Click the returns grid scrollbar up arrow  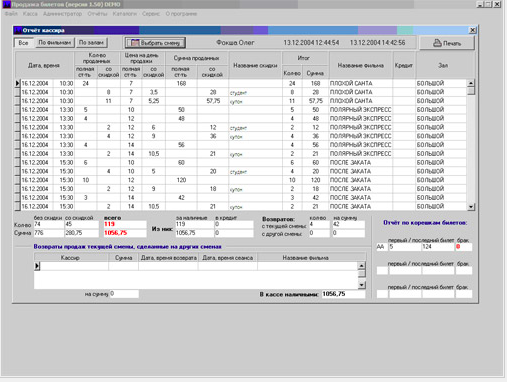tap(361, 266)
